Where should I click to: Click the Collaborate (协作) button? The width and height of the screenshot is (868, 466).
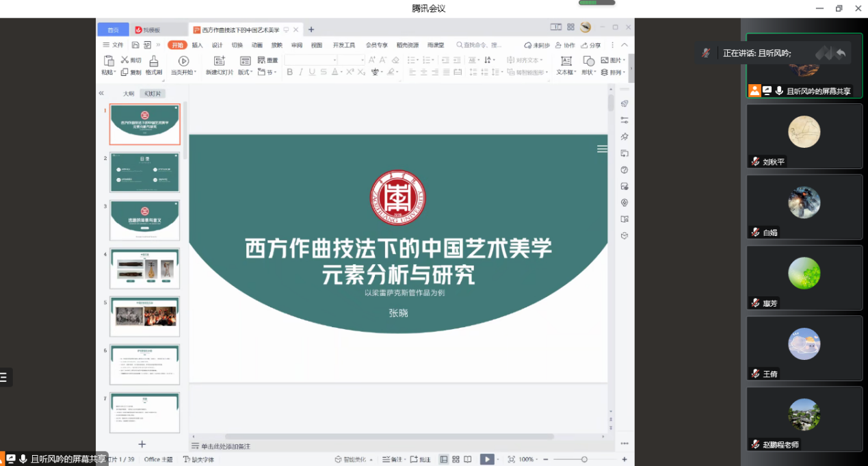tap(565, 45)
